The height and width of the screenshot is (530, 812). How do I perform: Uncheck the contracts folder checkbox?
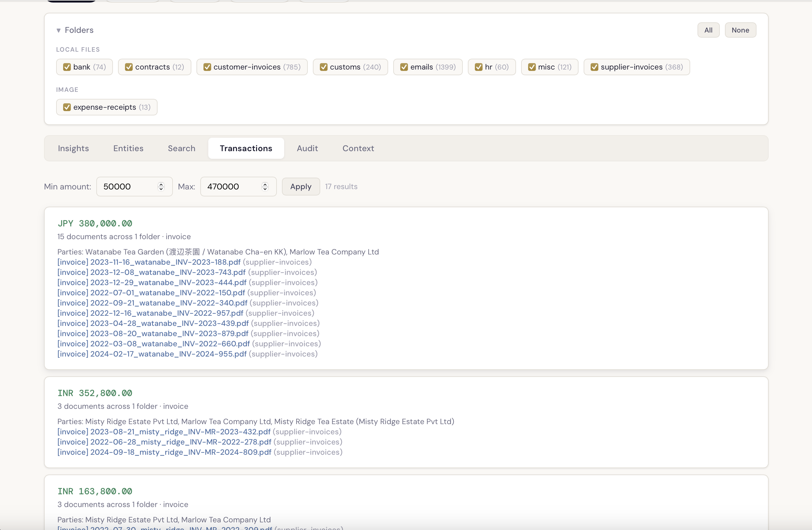tap(129, 67)
